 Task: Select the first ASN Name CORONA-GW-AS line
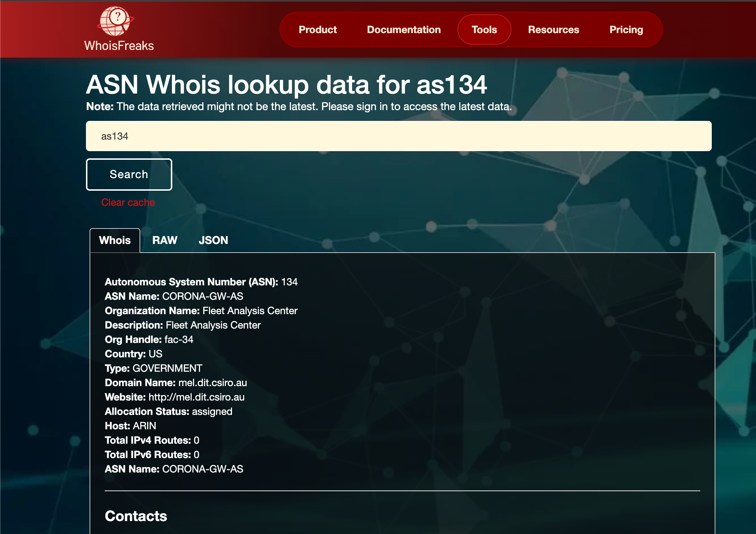(x=174, y=297)
